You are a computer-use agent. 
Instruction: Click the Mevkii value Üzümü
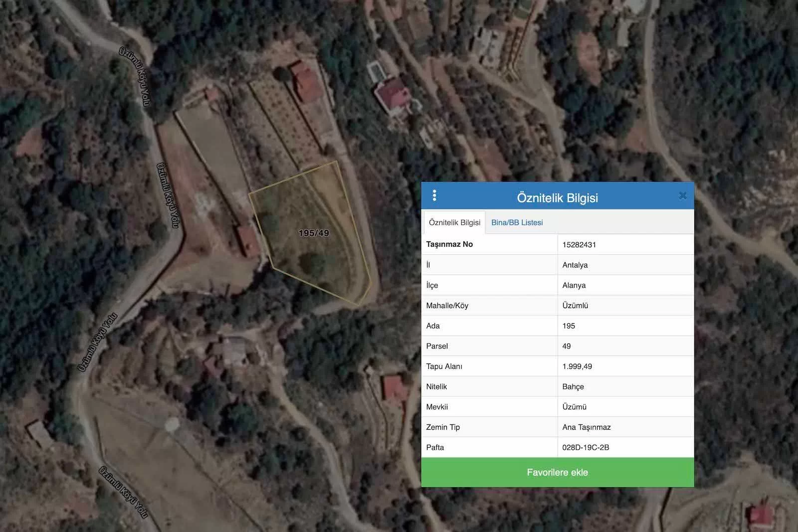pyautogui.click(x=574, y=407)
